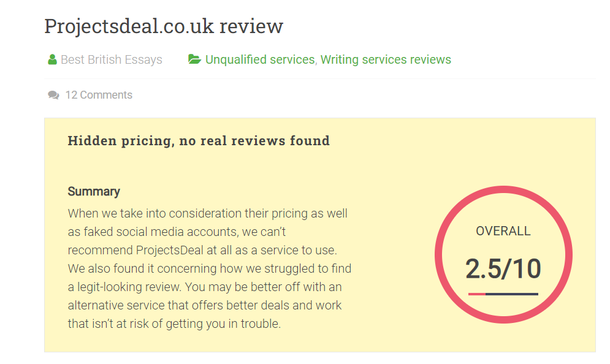Click the speech bubbles comments icon
610x364 pixels.
pyautogui.click(x=53, y=95)
